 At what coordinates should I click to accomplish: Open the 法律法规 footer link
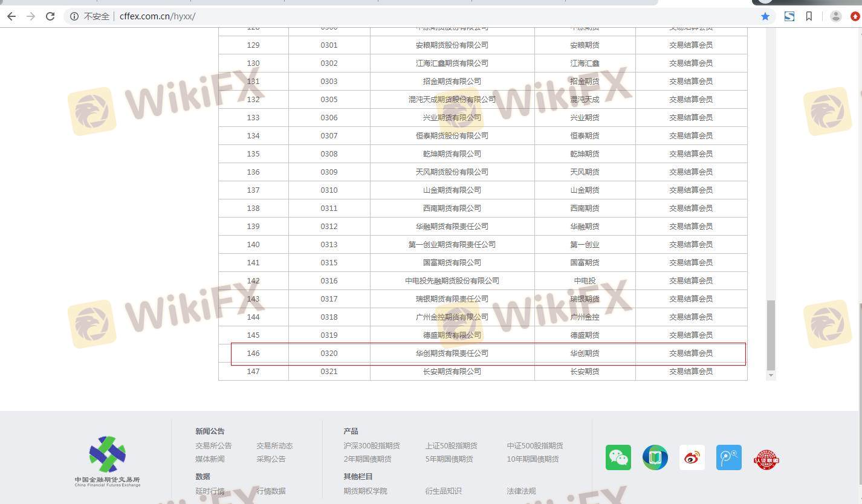click(x=521, y=491)
